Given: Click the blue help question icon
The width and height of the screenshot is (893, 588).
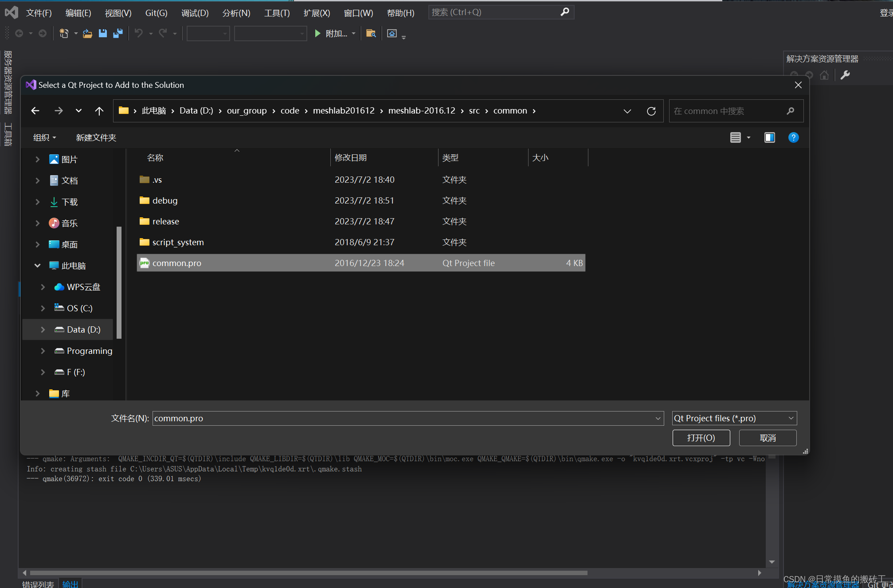Looking at the screenshot, I should (x=793, y=137).
